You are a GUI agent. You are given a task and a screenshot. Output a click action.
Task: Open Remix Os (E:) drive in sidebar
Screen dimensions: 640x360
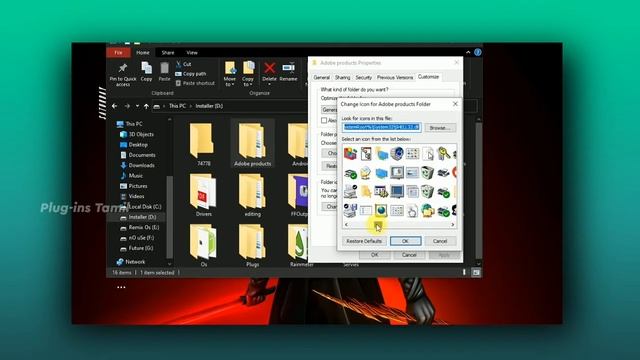click(140, 227)
